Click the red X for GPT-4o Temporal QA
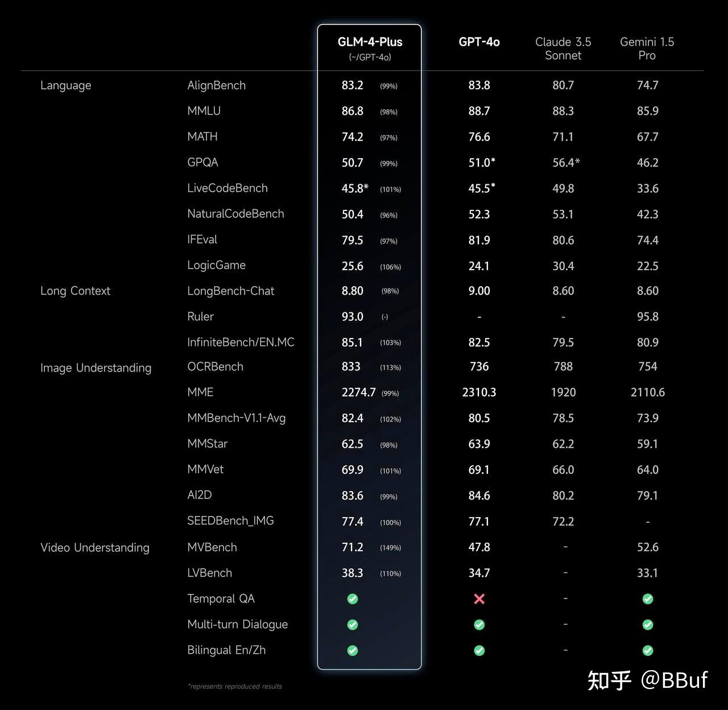The width and height of the screenshot is (728, 710). coord(479,598)
